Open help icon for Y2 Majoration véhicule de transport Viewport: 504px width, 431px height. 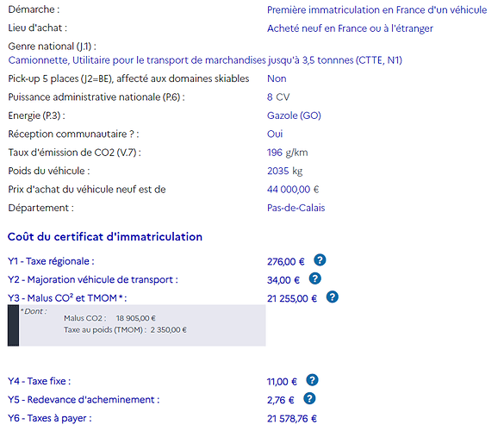(x=315, y=278)
